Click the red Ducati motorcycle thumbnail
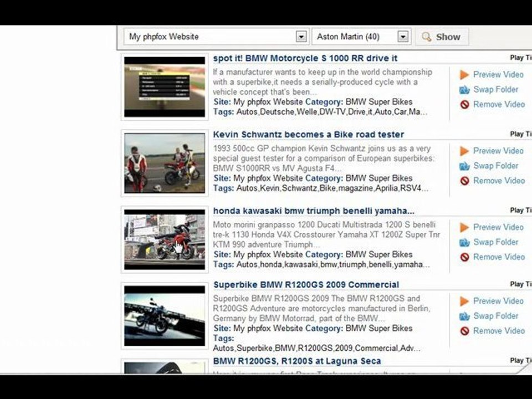Screen dimensions: 532x399 pos(165,239)
